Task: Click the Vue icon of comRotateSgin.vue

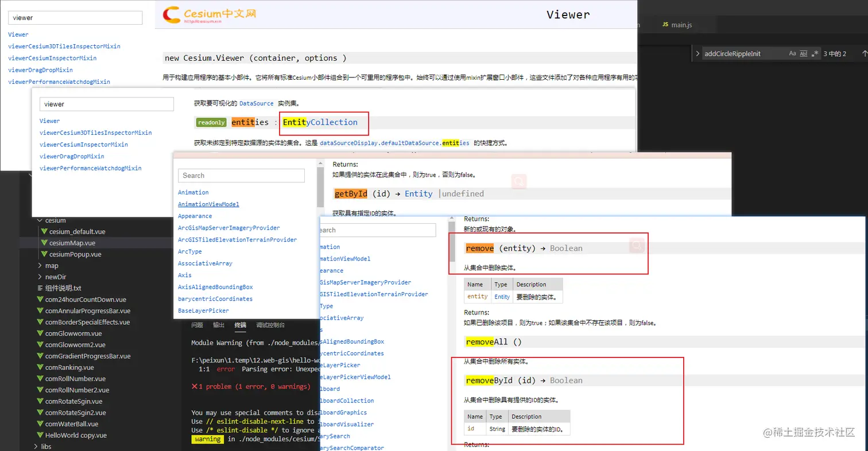Action: pos(40,402)
